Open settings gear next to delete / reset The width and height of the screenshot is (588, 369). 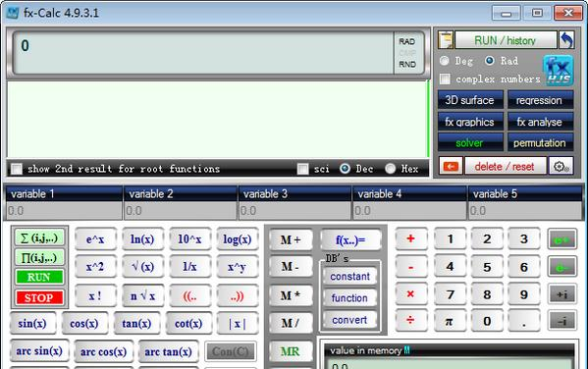tap(561, 167)
